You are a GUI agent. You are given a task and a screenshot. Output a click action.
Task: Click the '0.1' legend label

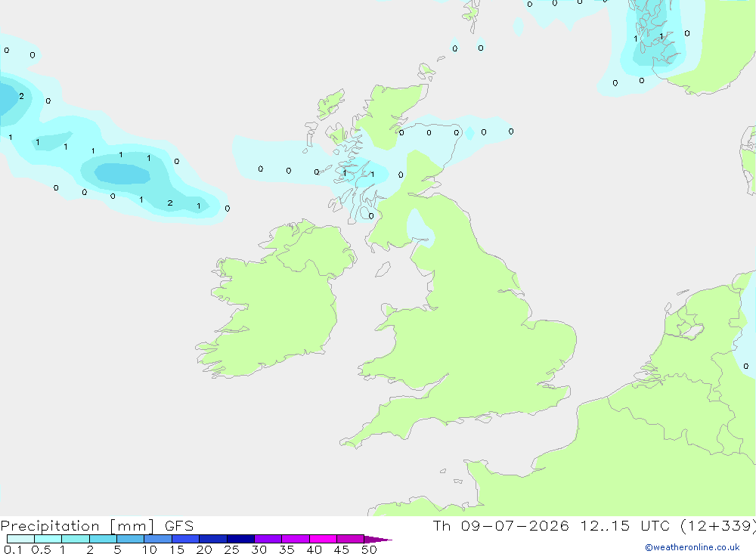click(13, 549)
